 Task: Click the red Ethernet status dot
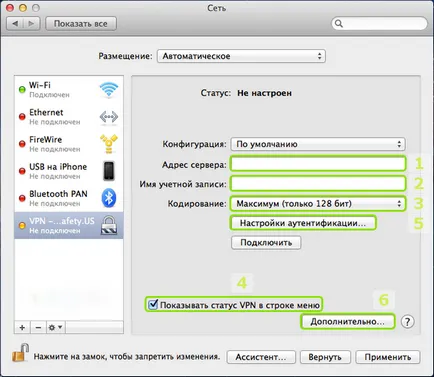[x=22, y=117]
